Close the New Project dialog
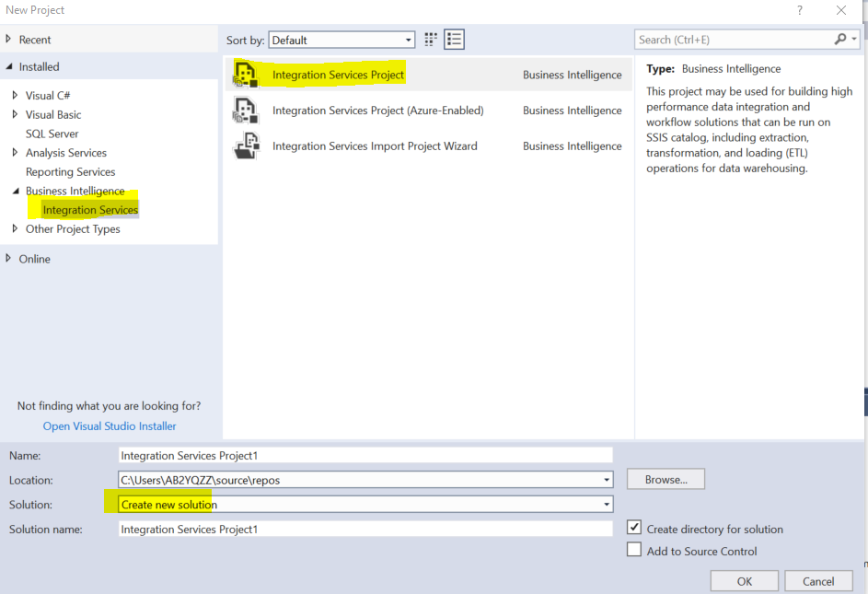 841,10
